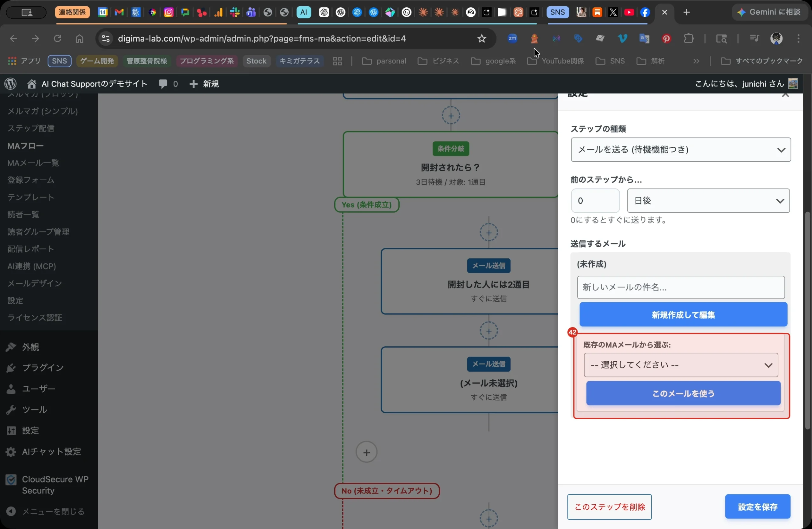The width and height of the screenshot is (812, 529).
Task: Open the ビジネス bookmark folder
Action: pos(438,61)
